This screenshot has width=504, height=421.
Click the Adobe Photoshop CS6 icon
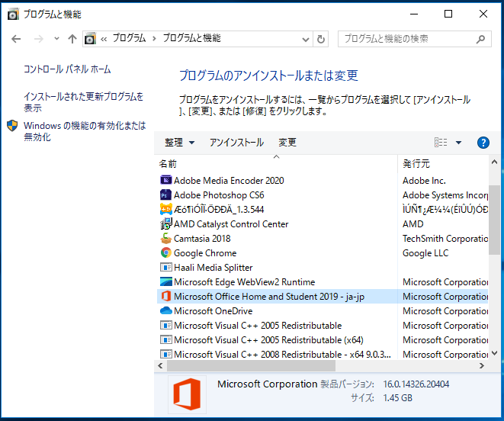(x=166, y=194)
